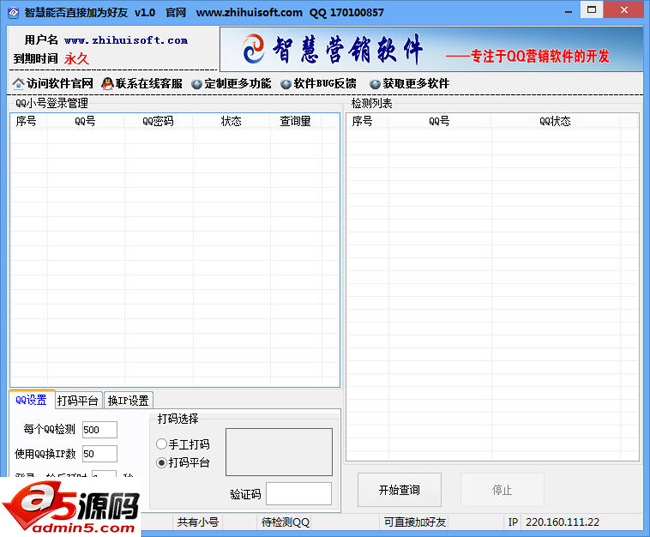Click the globe icon beside 软件BUG反馈
The image size is (650, 537).
click(x=286, y=84)
